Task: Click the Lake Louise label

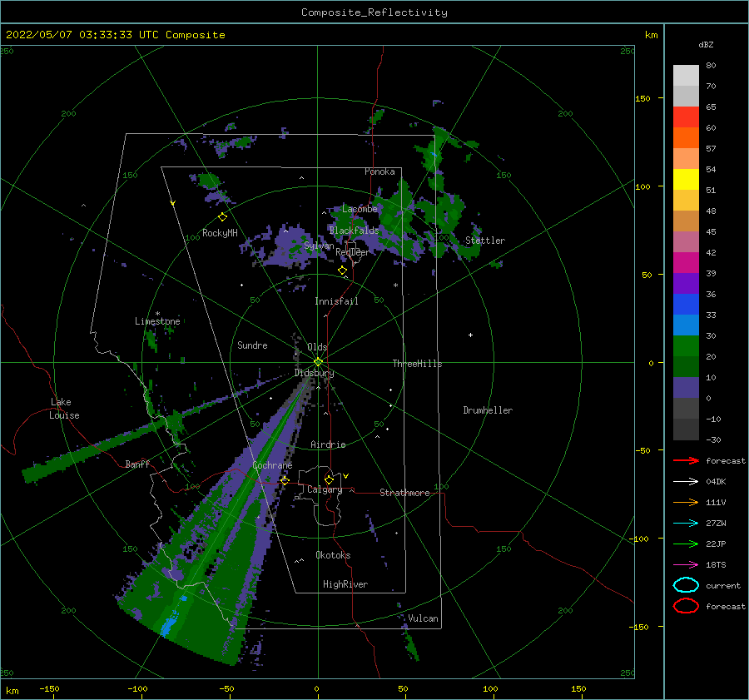Action: [64, 409]
